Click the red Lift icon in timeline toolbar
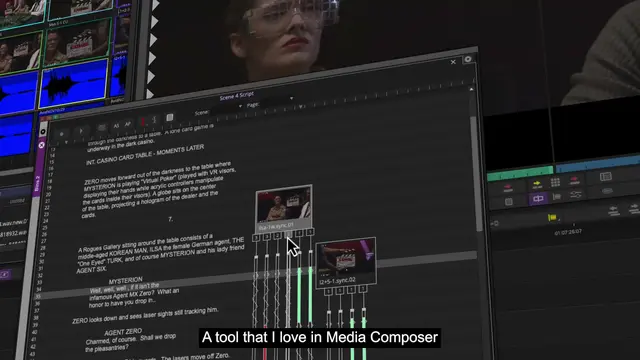The width and height of the screenshot is (640, 360). (508, 188)
